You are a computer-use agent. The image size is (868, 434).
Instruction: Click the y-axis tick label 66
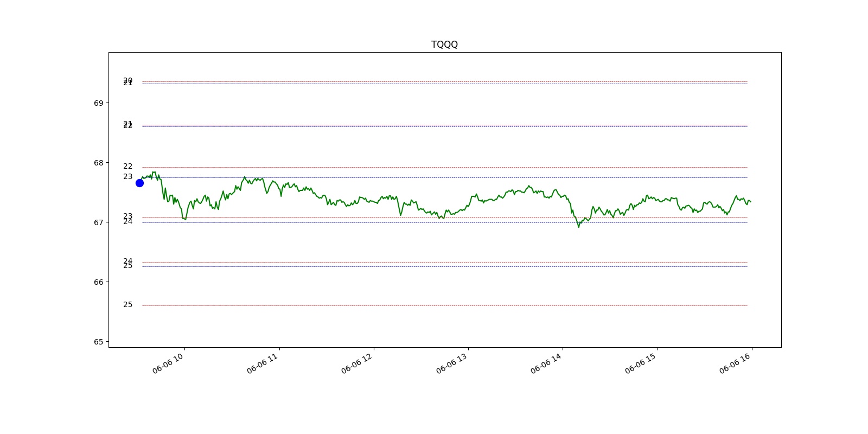coord(98,282)
